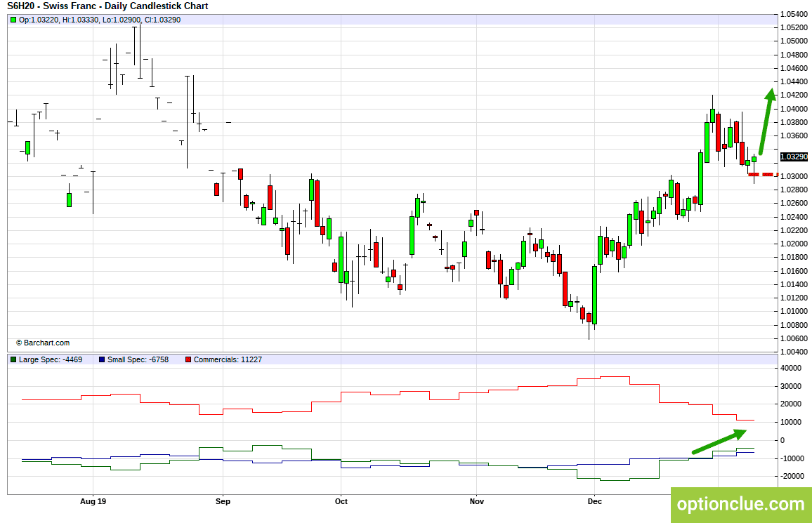
Task: Click the green OHLC legend square
Action: click(x=13, y=20)
